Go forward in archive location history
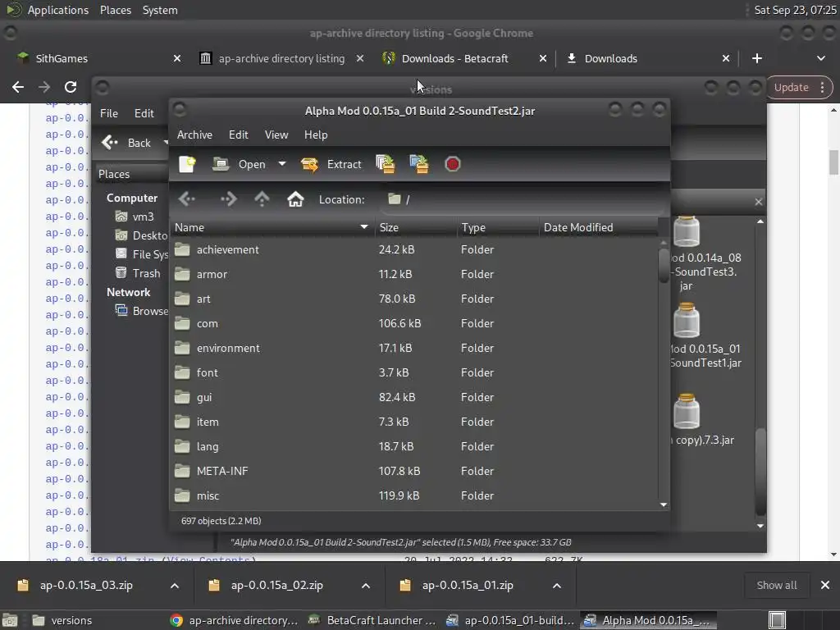Viewport: 840px width, 630px height. pos(228,199)
